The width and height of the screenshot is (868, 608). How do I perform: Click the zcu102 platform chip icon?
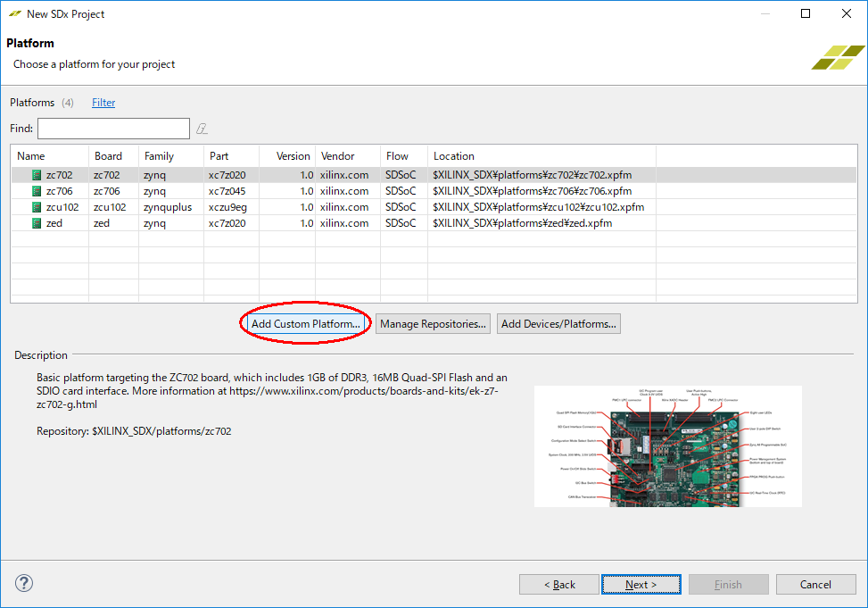coord(37,207)
